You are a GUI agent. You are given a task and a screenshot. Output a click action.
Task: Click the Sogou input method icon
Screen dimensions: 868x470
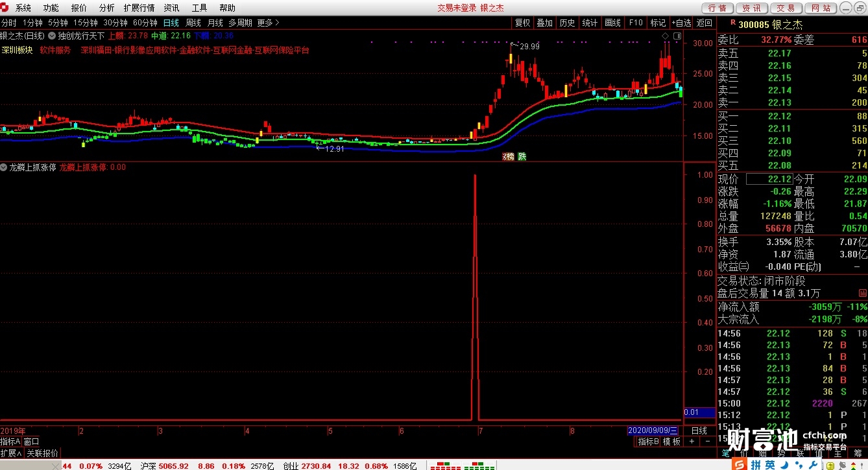coord(740,464)
